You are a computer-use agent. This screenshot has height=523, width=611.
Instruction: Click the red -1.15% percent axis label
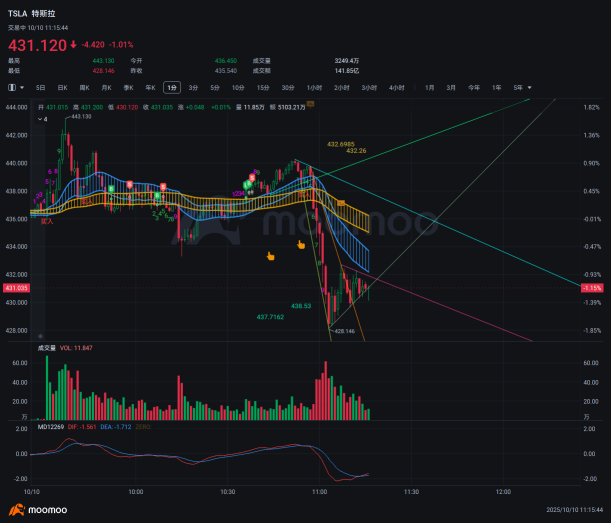click(592, 288)
